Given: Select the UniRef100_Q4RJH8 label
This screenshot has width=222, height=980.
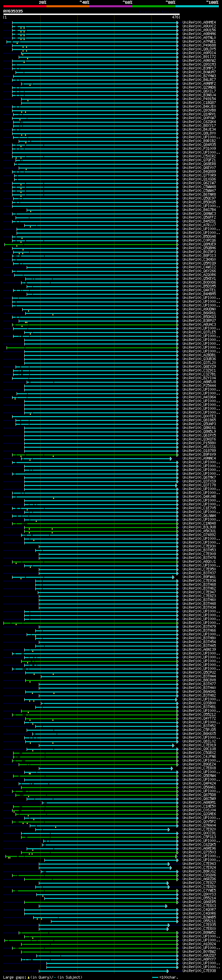Looking at the screenshot, I should coord(199,497).
